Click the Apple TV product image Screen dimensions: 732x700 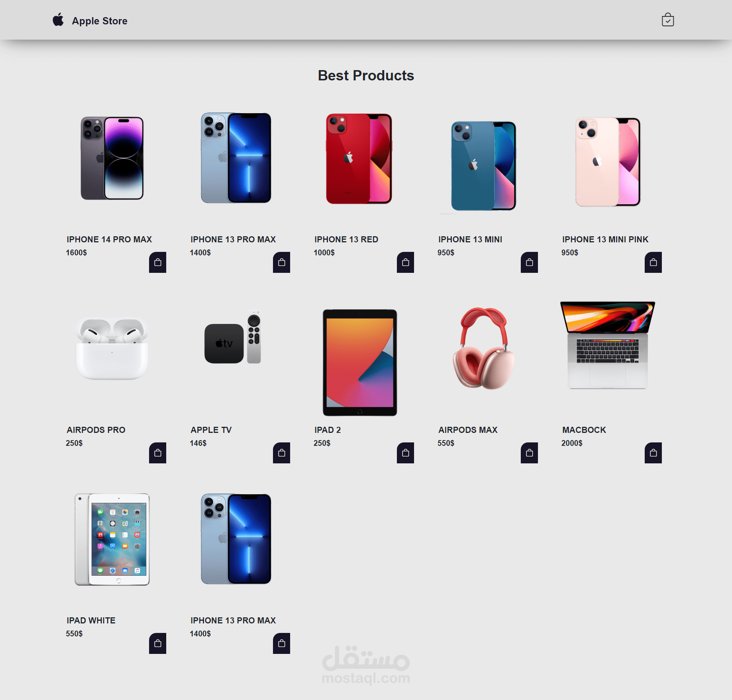233,337
